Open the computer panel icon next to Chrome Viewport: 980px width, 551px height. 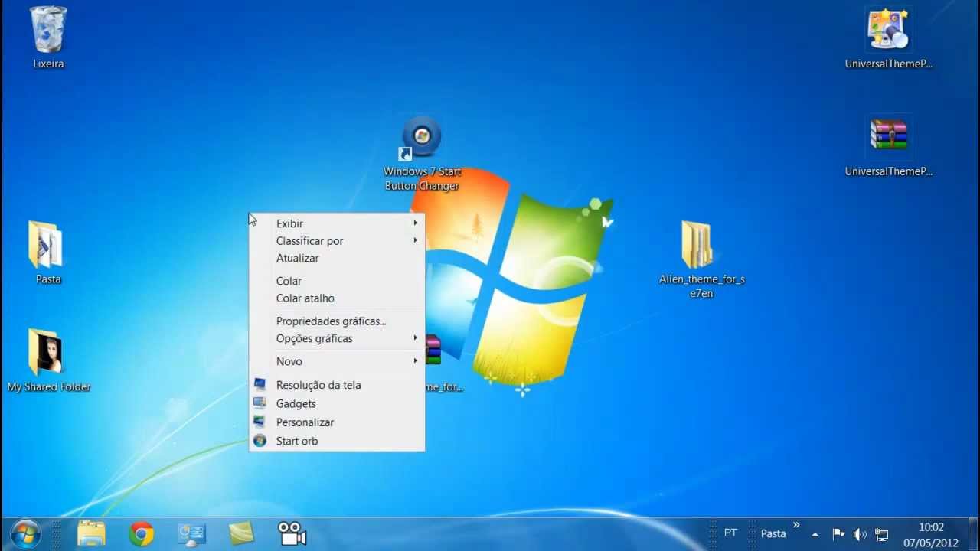[x=191, y=533]
